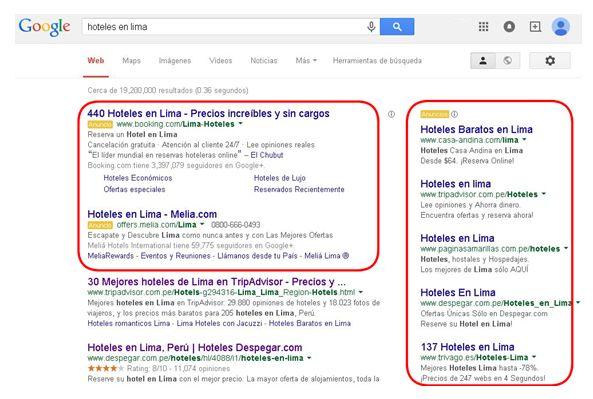Show personal results with person toggle

coord(483,61)
